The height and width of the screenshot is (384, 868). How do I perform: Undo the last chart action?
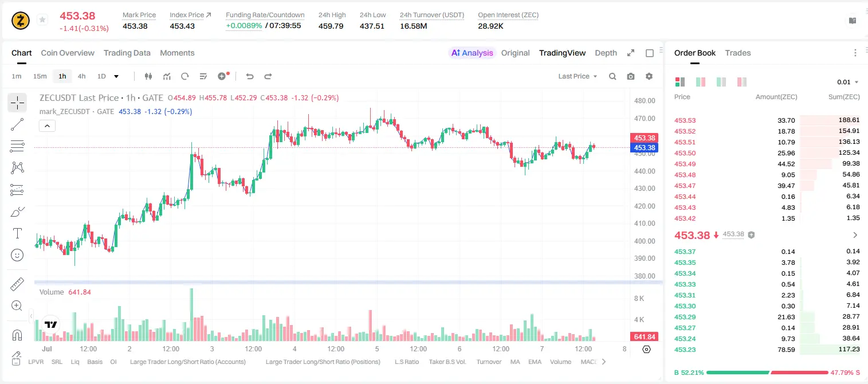[x=250, y=76]
